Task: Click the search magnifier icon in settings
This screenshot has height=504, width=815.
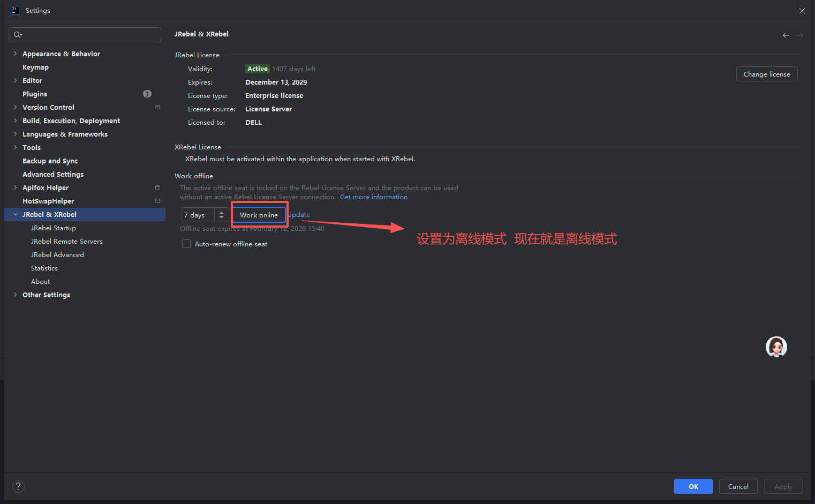Action: point(18,35)
